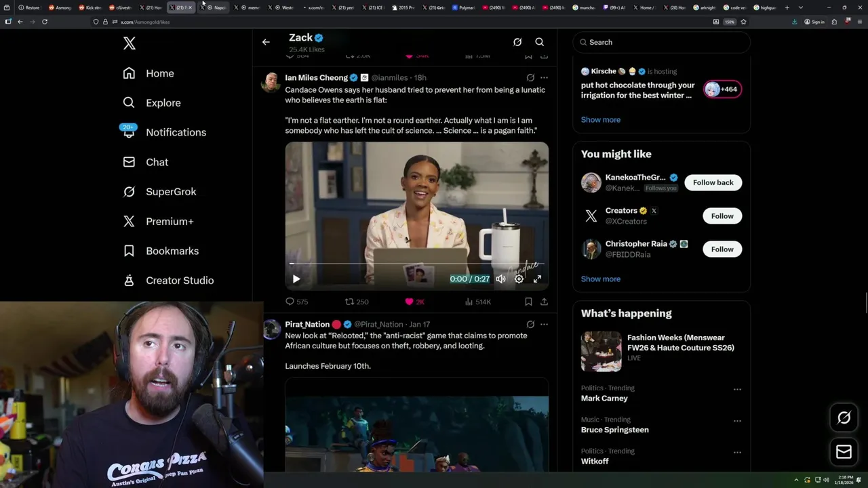Open browser downloads icon
The height and width of the screenshot is (488, 868).
794,22
